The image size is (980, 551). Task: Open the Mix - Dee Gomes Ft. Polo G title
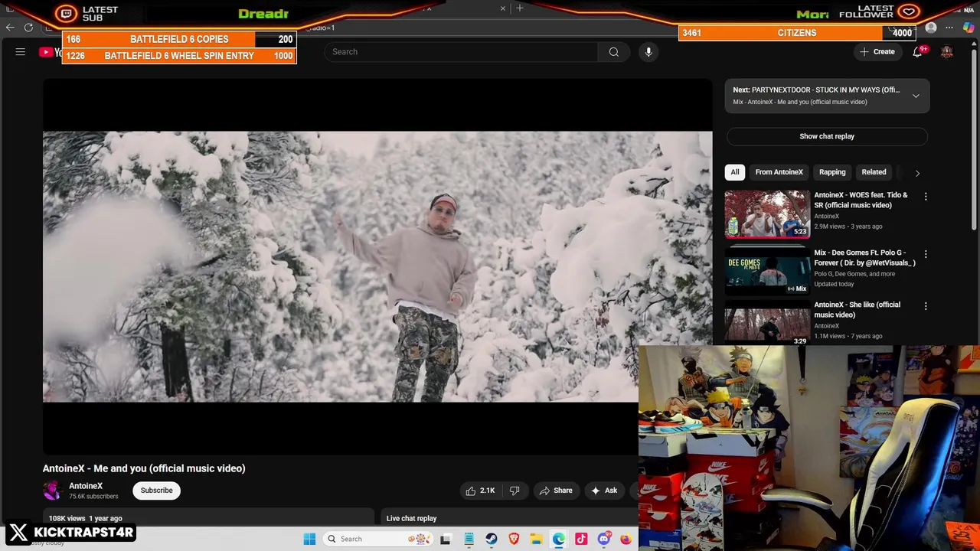point(865,257)
